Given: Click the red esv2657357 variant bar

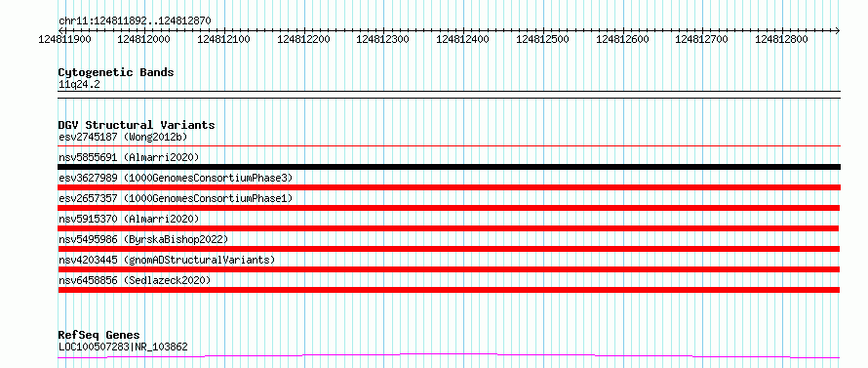Looking at the screenshot, I should [449, 208].
